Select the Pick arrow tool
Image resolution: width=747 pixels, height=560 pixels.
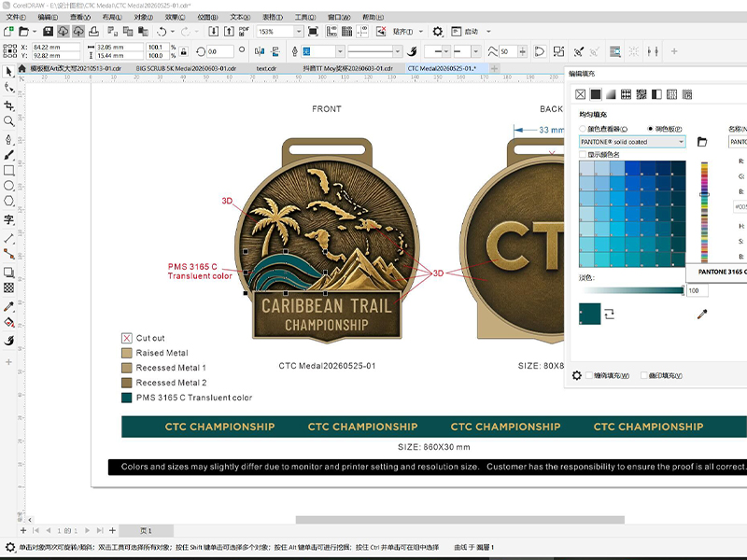click(8, 72)
